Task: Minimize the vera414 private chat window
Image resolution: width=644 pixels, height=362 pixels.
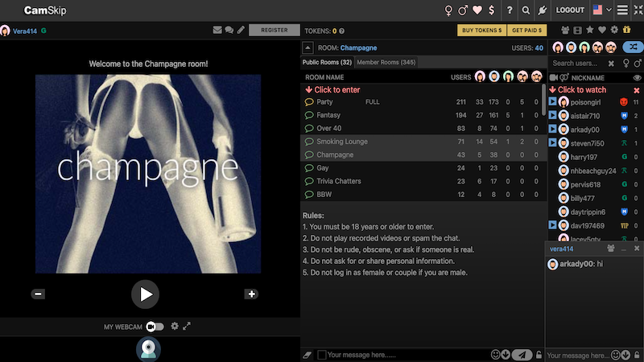Action: coord(624,249)
